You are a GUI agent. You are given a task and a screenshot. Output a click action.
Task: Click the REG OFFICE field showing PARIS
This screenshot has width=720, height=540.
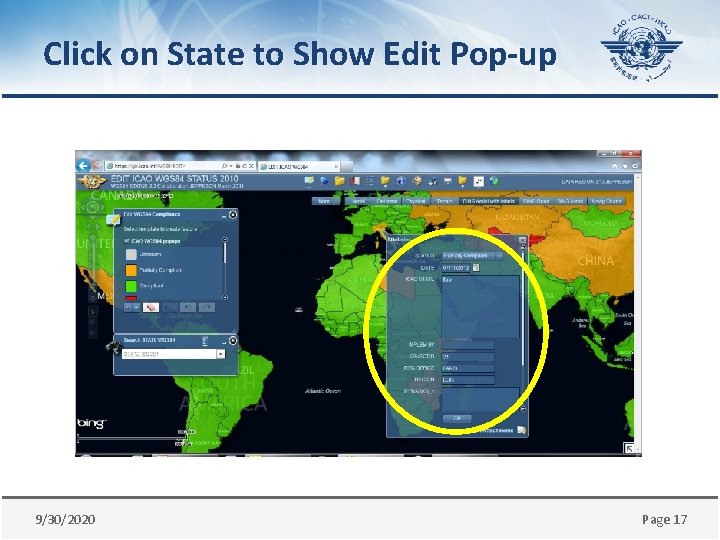coord(467,368)
